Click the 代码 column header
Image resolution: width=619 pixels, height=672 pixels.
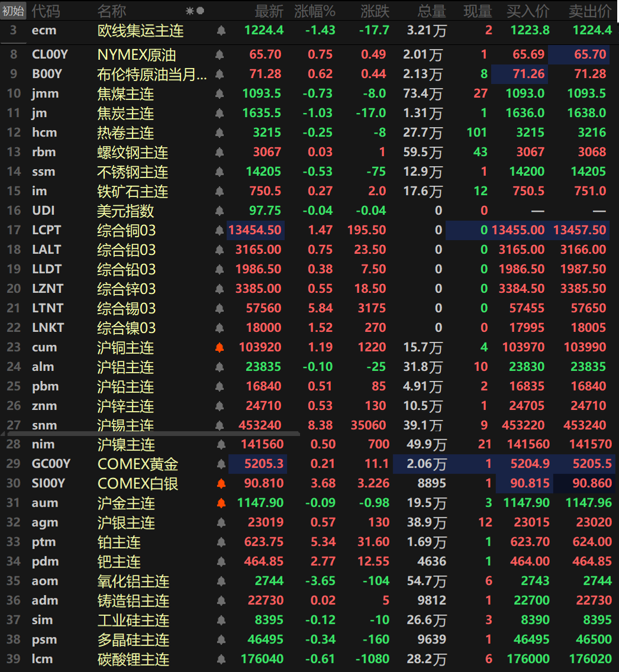[46, 11]
